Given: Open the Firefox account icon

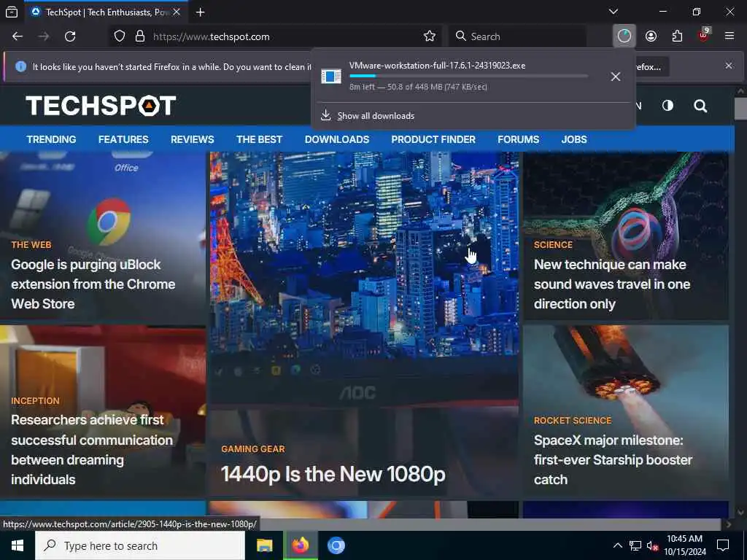Looking at the screenshot, I should pos(651,36).
